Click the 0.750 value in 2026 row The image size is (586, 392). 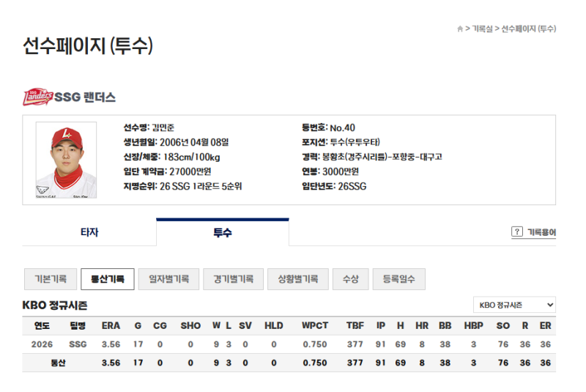point(315,344)
